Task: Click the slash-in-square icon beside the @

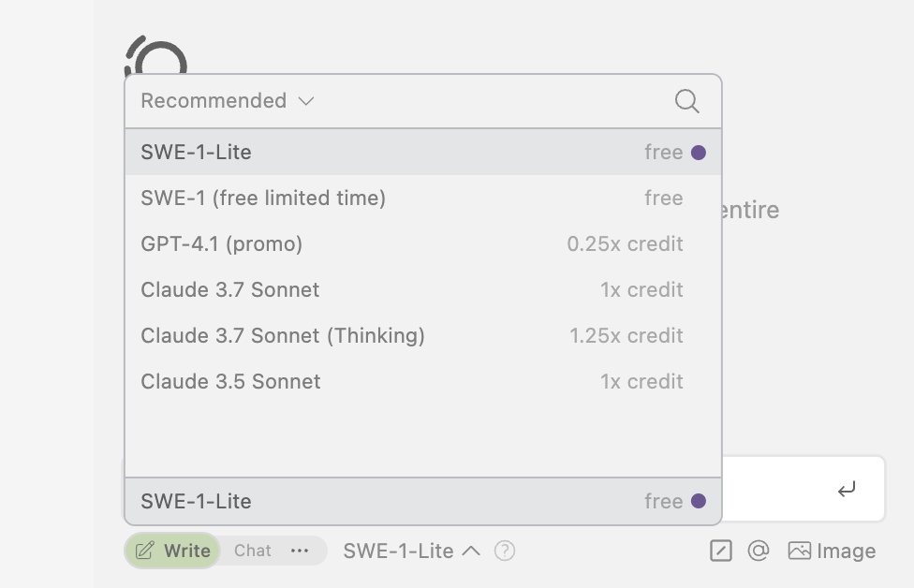Action: [x=721, y=551]
